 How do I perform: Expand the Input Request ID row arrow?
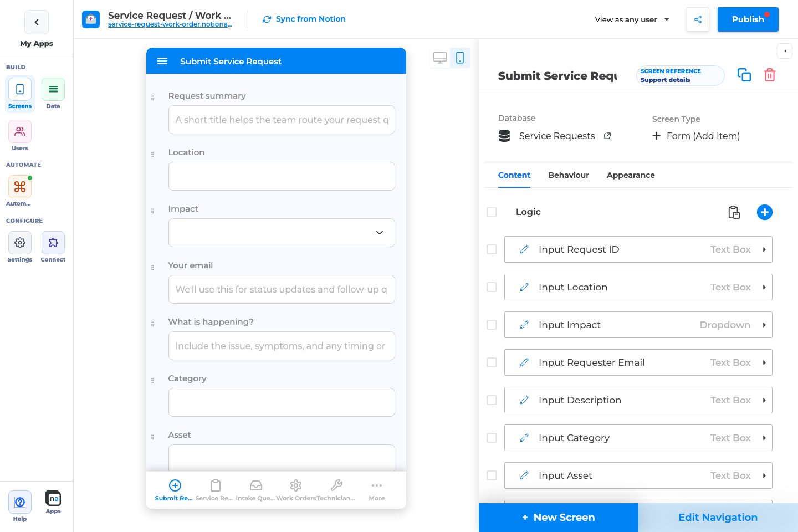coord(764,250)
